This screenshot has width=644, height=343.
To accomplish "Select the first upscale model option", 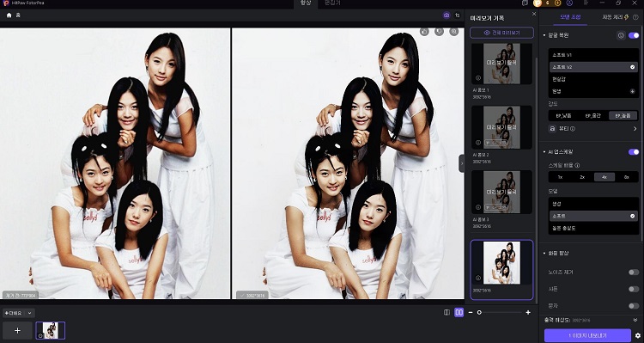I will pos(593,204).
